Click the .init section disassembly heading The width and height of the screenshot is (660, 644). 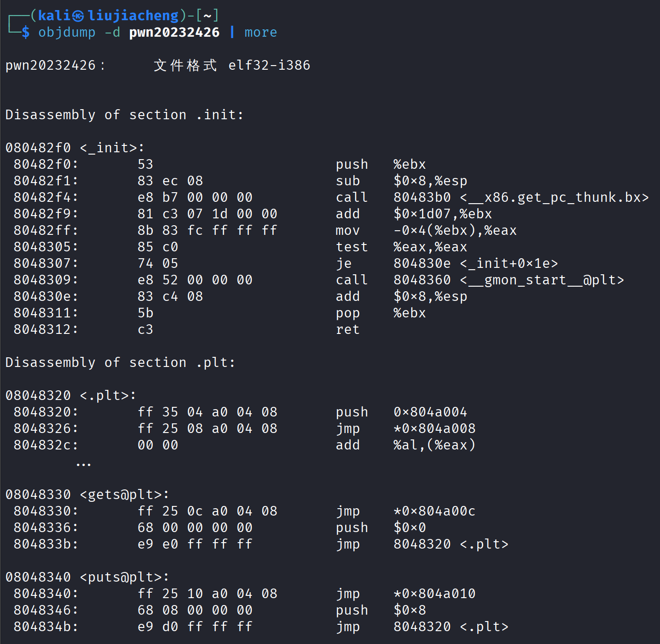[124, 115]
